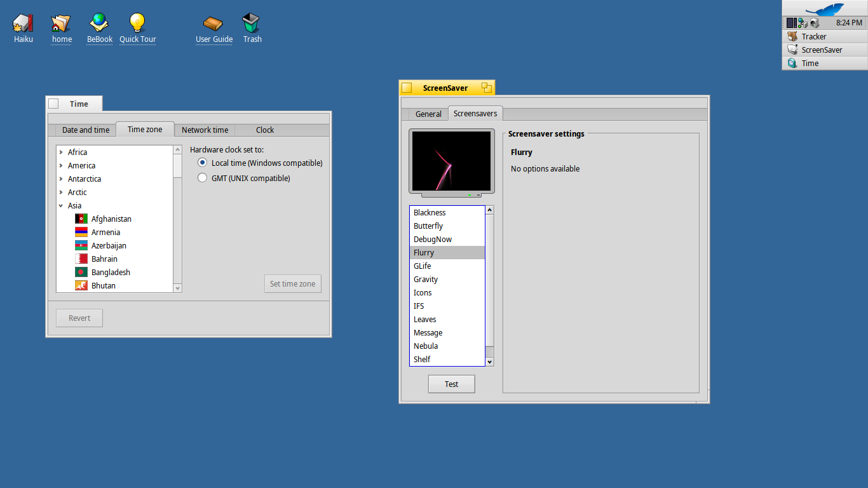Click the down arrow of screensaver list scrollbar
Viewport: 868px width, 488px height.
tap(489, 362)
